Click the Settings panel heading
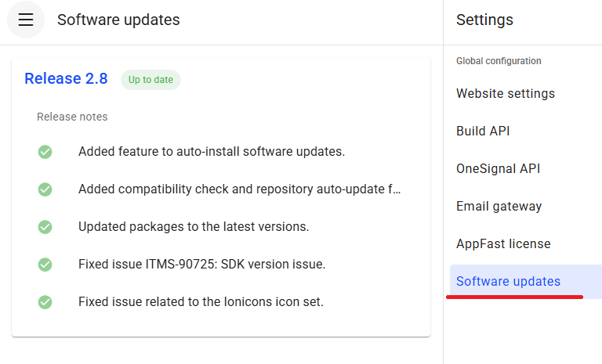The width and height of the screenshot is (602, 364). (x=484, y=20)
